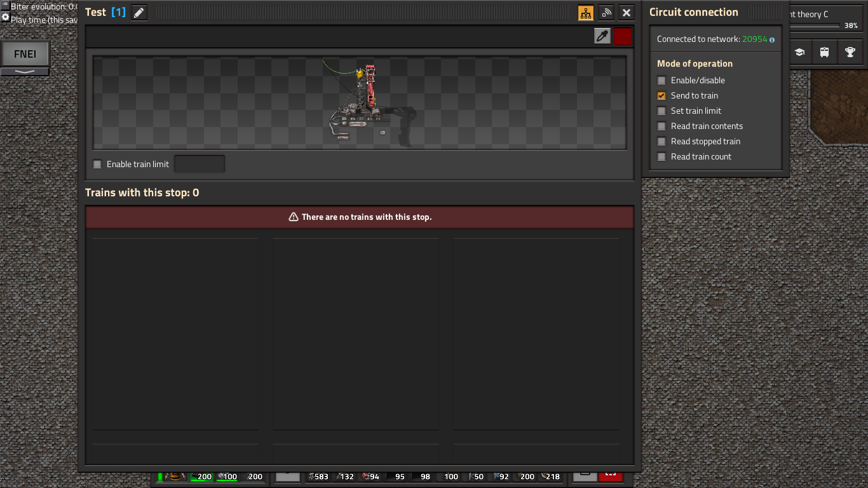Click the green network ID 20954

click(x=755, y=39)
